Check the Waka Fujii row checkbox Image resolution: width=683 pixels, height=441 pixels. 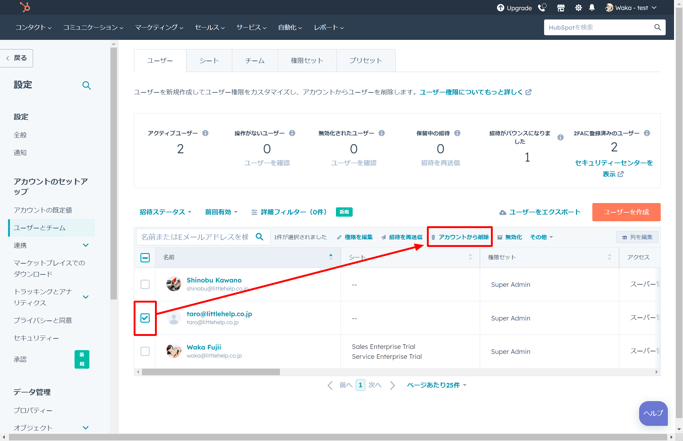(x=145, y=351)
